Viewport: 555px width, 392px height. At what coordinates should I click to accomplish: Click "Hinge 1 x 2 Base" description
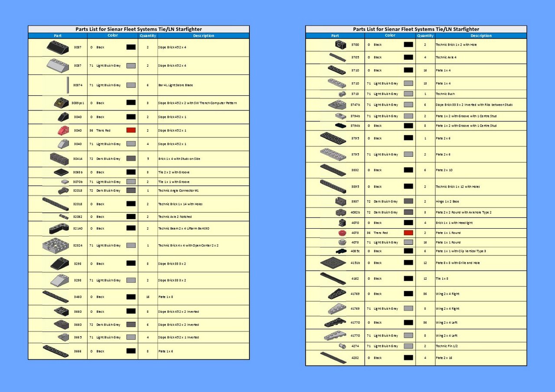click(447, 201)
